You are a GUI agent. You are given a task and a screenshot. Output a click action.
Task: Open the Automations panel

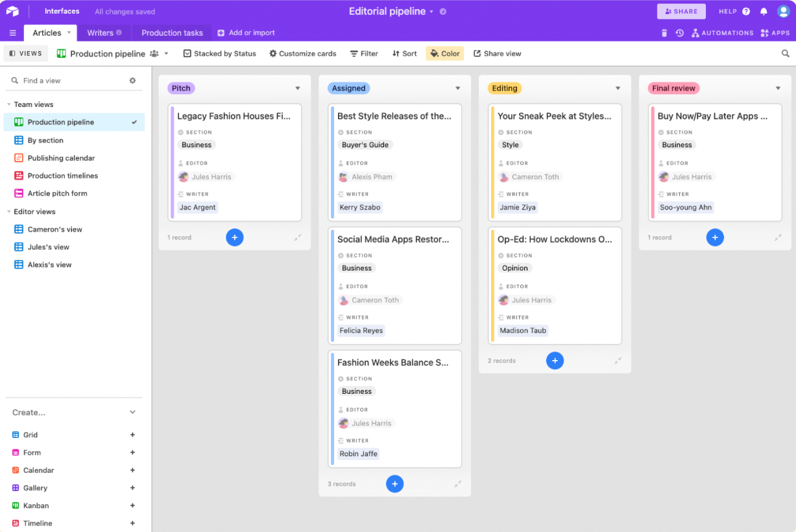pos(723,32)
